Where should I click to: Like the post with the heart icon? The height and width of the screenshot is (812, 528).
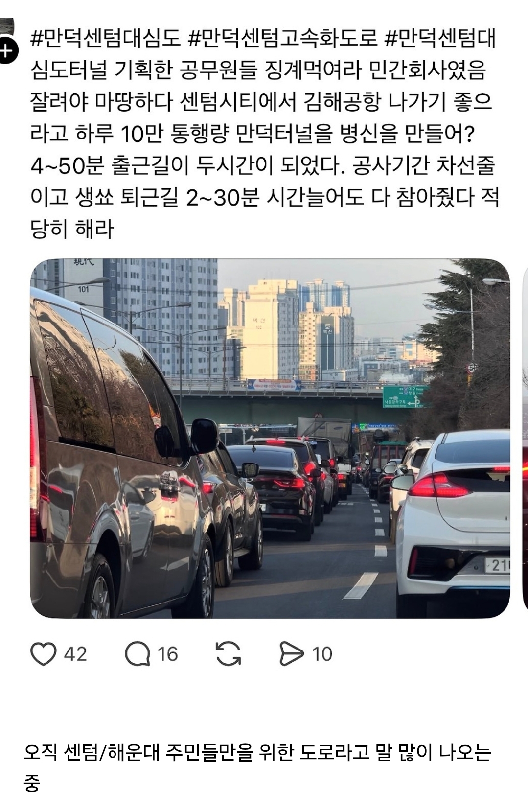44,654
